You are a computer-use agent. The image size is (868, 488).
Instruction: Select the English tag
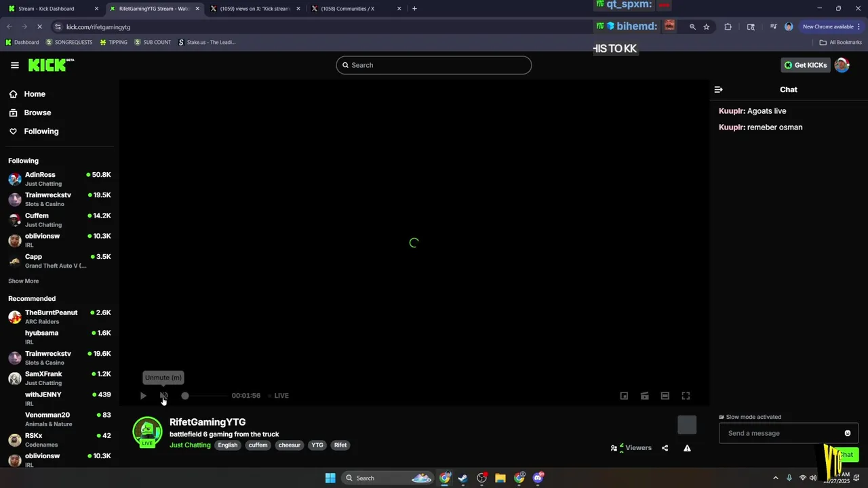point(228,445)
